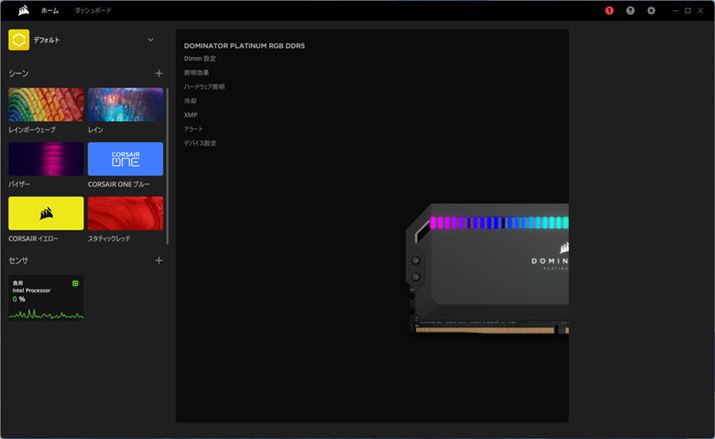715x439 pixels.
Task: Switch to the ホーム tab
Action: tap(50, 10)
